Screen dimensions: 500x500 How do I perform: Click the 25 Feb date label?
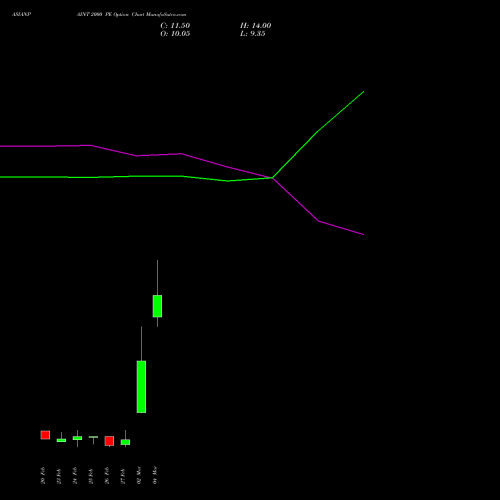tap(91, 476)
